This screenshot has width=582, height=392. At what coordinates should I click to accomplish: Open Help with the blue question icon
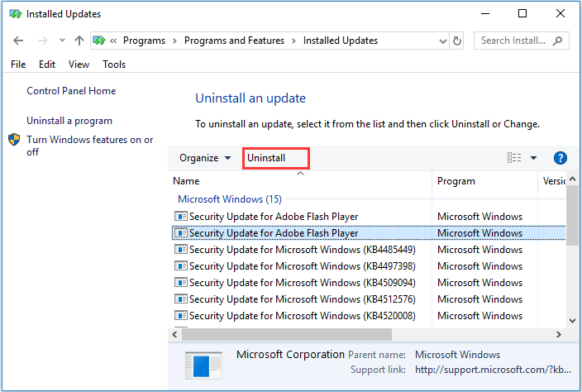tap(561, 158)
